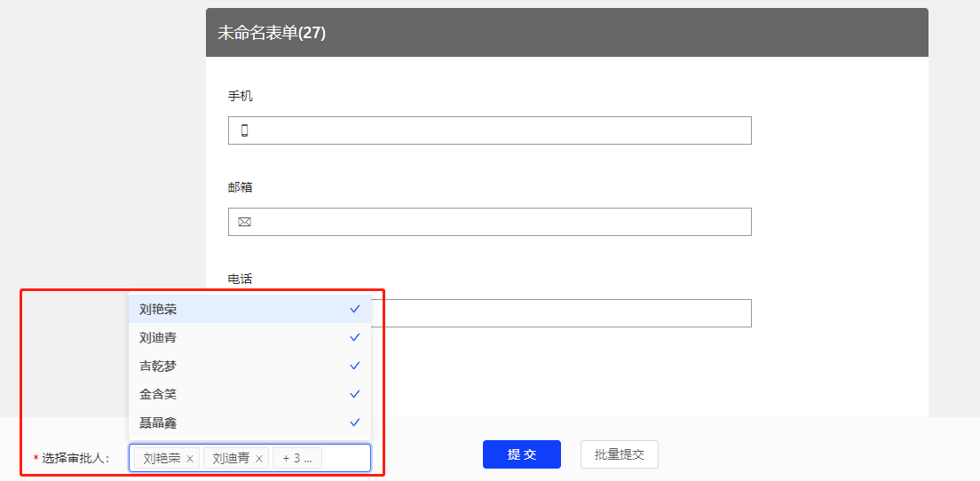Click the 刘艳荣 tag in approver box
The image size is (980, 481).
(161, 458)
